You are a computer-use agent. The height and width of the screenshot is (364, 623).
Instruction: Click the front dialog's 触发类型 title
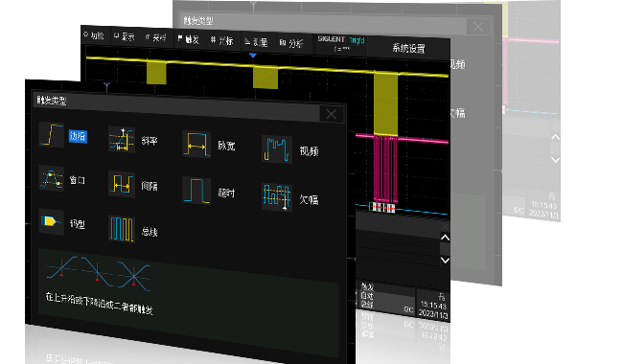click(52, 100)
